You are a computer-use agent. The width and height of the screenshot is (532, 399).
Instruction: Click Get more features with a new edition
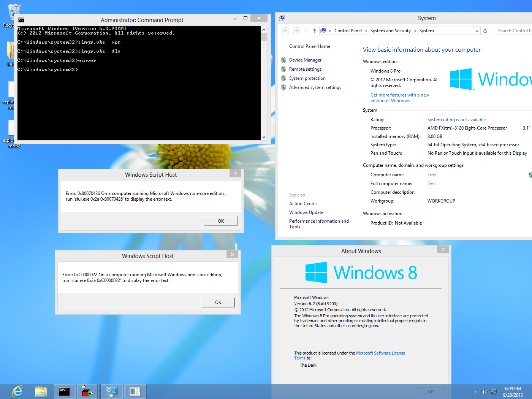pyautogui.click(x=400, y=98)
